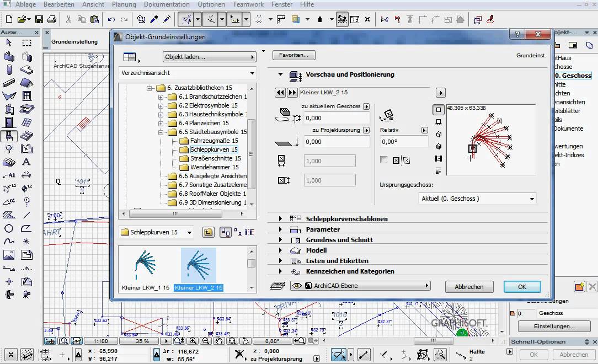The width and height of the screenshot is (598, 364).
Task: Click the Relativ angle field 0,00°
Action: (x=403, y=142)
